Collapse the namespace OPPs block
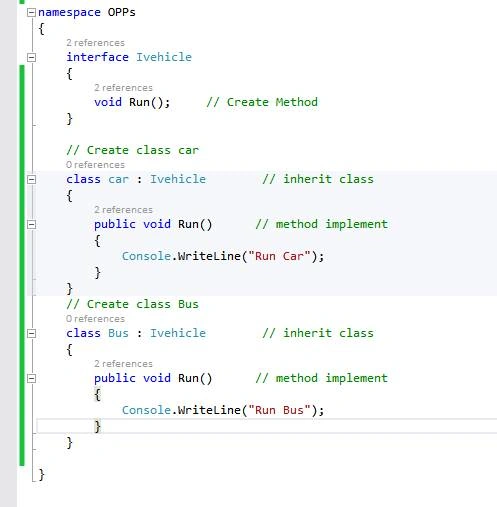Viewport: 497px width, 507px height. [31, 13]
